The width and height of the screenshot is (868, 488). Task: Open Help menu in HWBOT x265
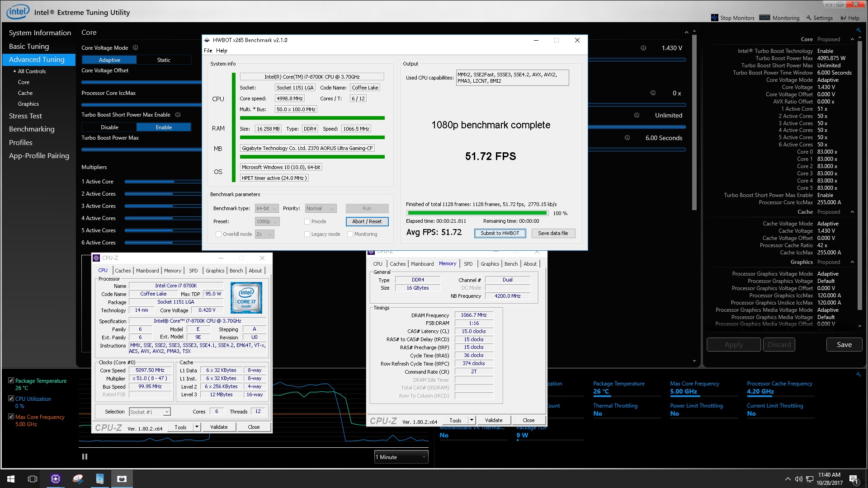pyautogui.click(x=222, y=51)
